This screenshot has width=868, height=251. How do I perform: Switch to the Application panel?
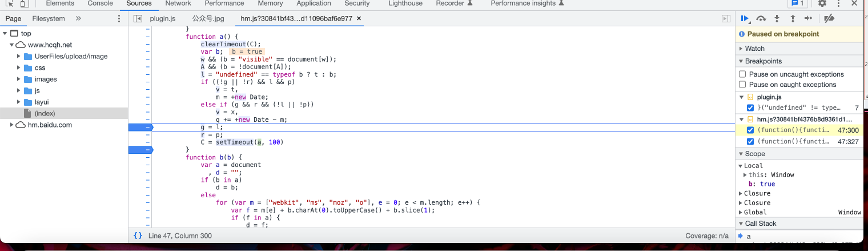(314, 3)
